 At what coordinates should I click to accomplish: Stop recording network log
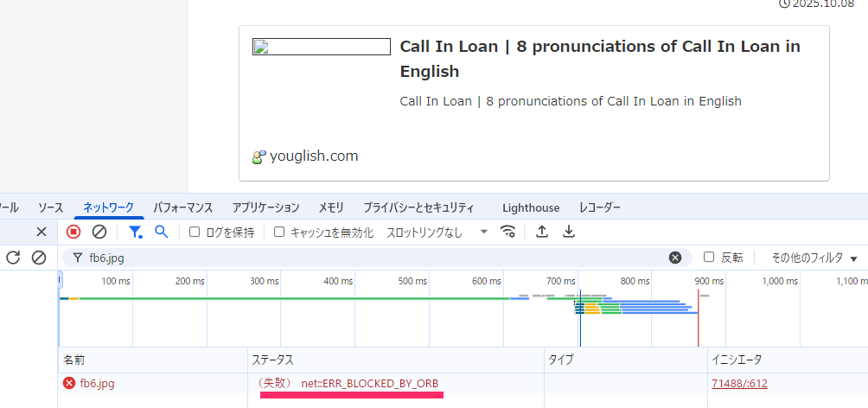pyautogui.click(x=73, y=232)
